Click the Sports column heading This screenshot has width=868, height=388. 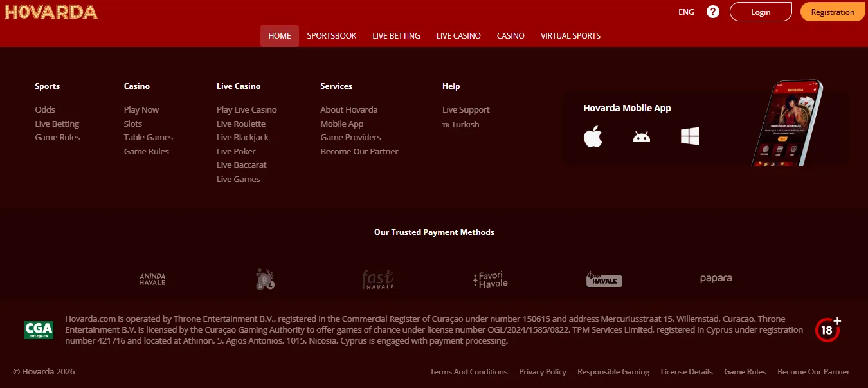click(x=48, y=86)
